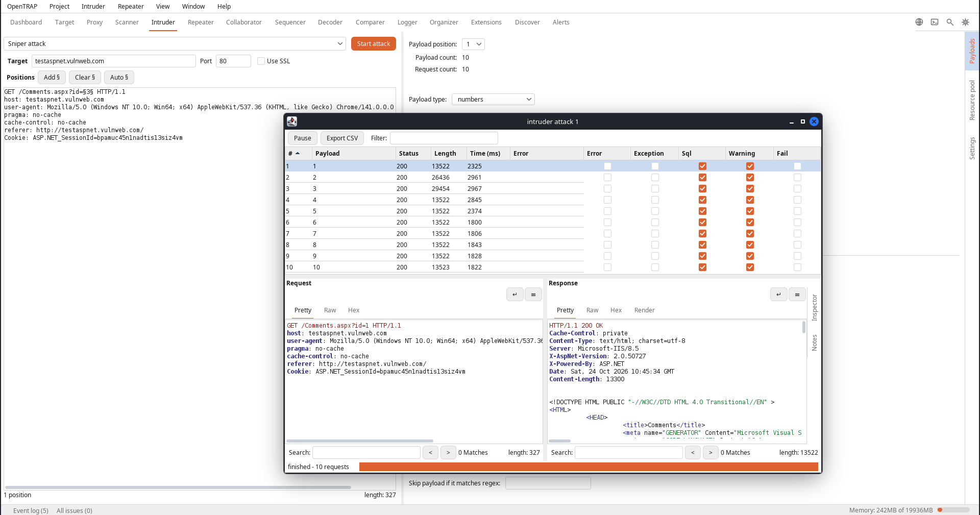
Task: Open the Inspector side panel
Action: point(814,307)
